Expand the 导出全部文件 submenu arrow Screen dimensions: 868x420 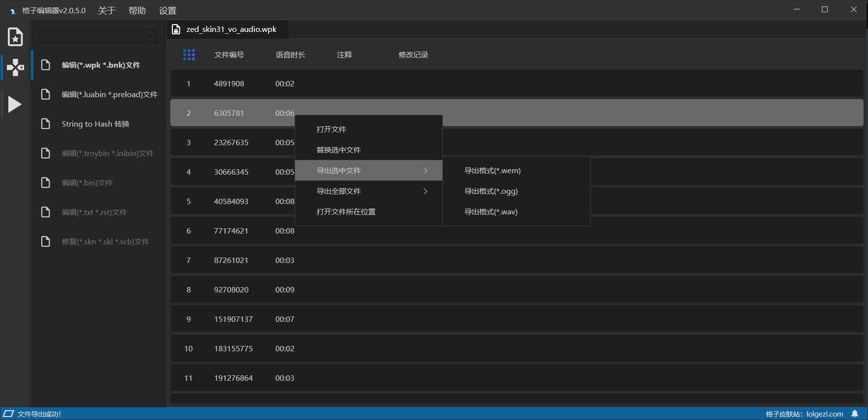[425, 191]
